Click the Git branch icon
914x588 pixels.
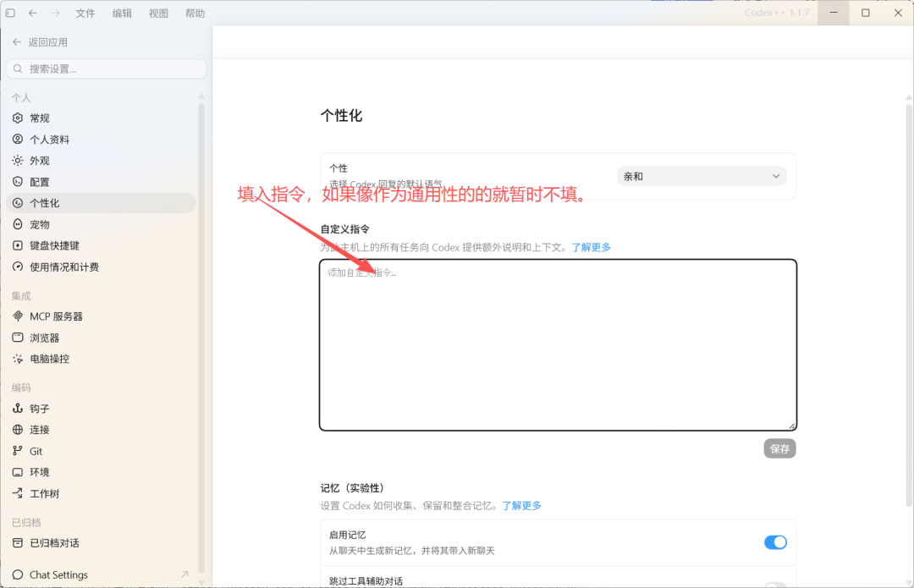coord(18,451)
